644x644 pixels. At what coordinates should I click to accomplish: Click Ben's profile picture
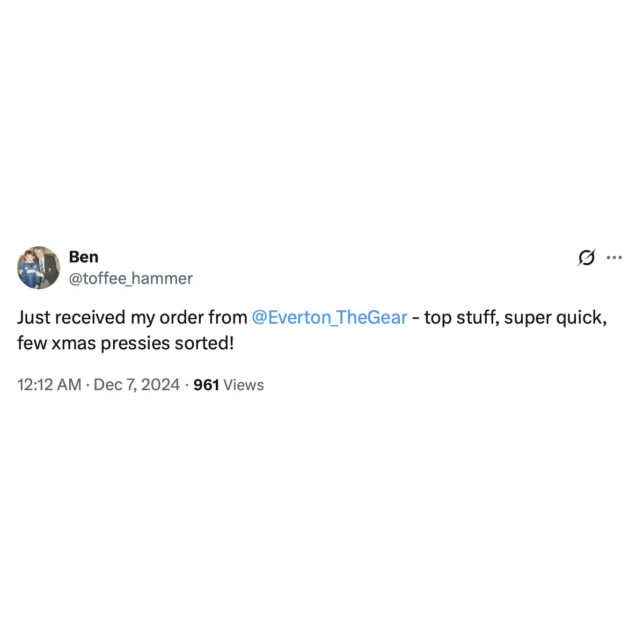(39, 268)
